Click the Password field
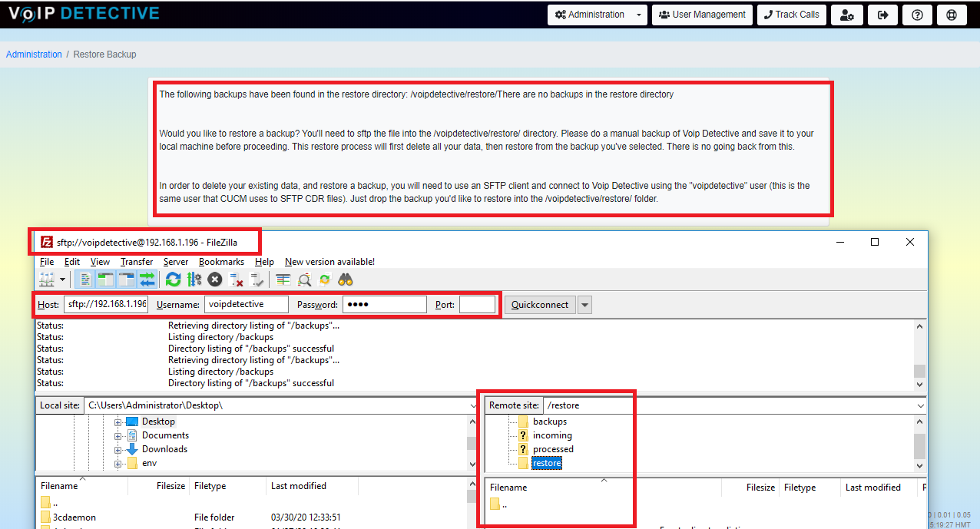 coord(384,305)
